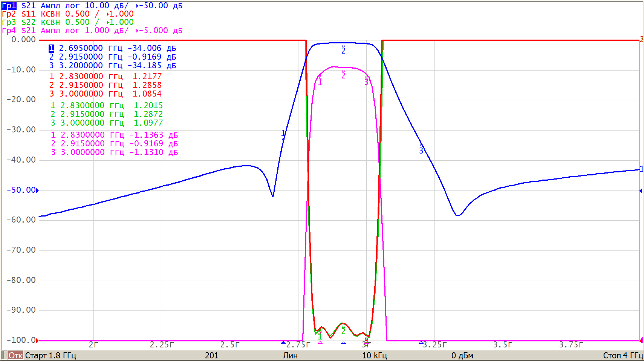Image resolution: width=644 pixels, height=361 pixels.
Task: Select the highlighted marker 1 readout at 2.6950000 ГГц
Action: pos(112,48)
